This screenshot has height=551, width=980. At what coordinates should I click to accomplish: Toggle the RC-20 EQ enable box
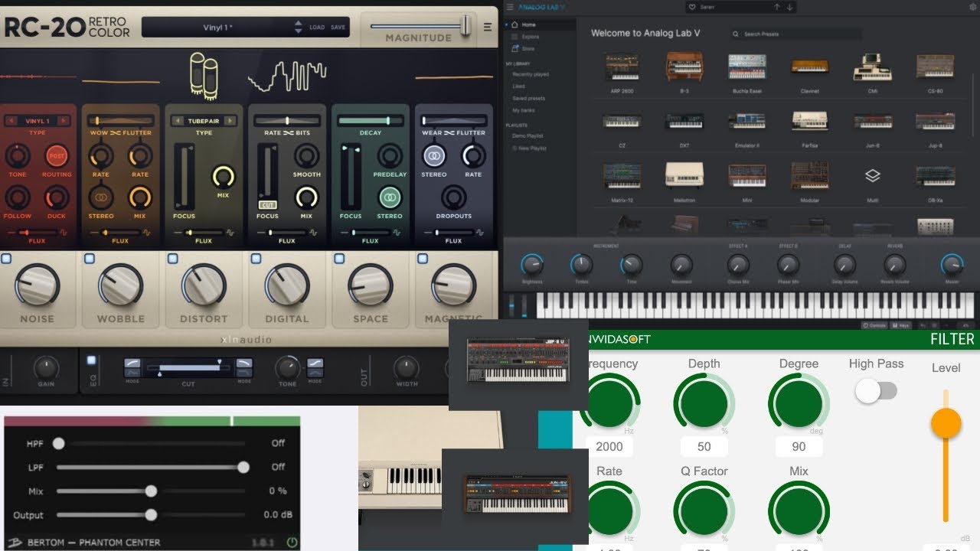click(x=92, y=360)
